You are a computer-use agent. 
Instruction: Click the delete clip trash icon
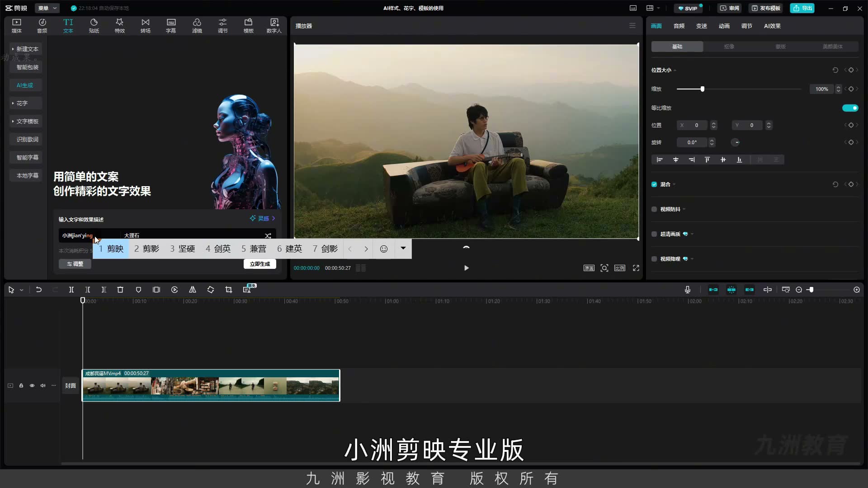pos(120,290)
